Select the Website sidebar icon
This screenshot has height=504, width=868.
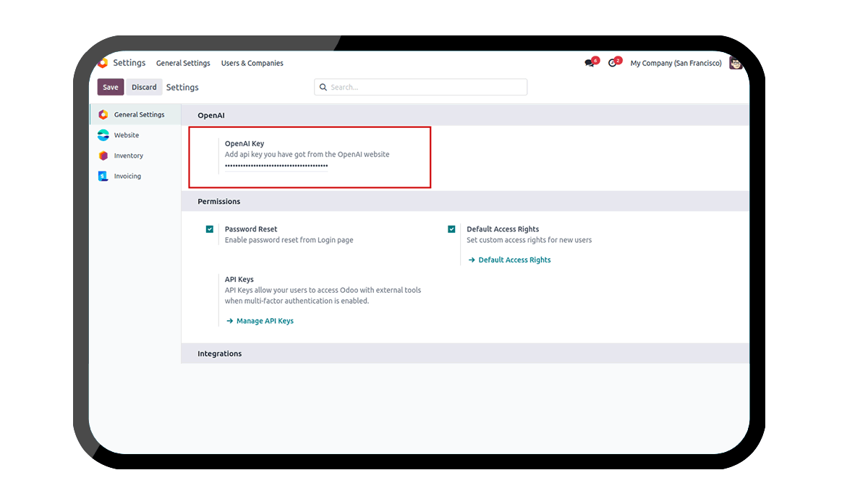103,135
